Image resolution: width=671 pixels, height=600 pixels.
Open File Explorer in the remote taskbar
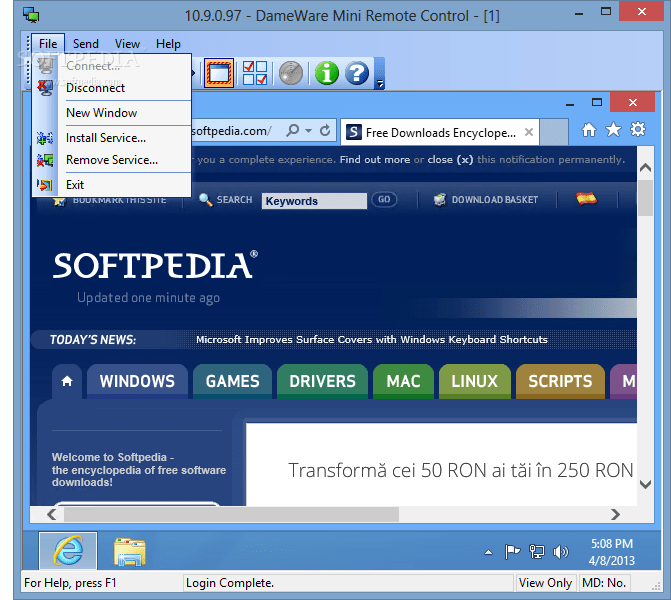(x=129, y=551)
